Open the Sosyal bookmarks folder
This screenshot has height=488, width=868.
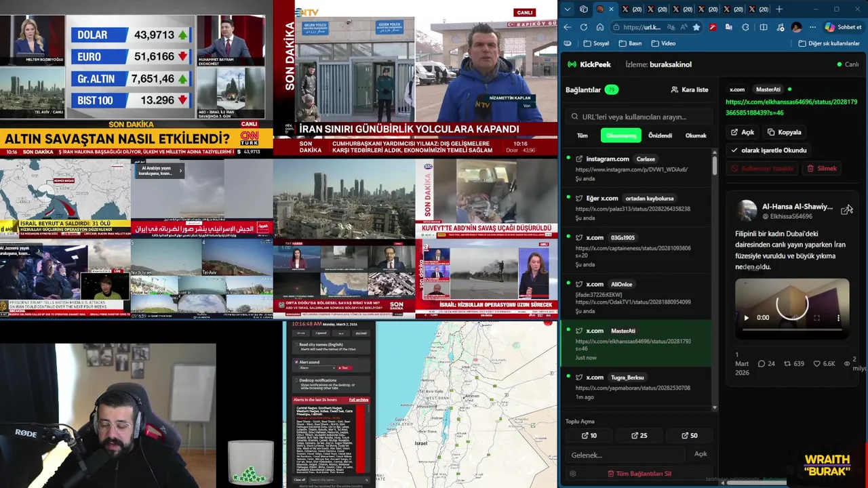[596, 43]
